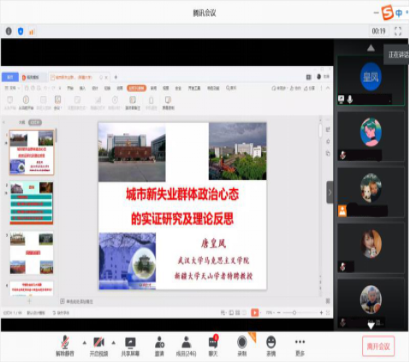The height and width of the screenshot is (363, 410).
Task: Expand video options arrow beside camera
Action: click(x=113, y=342)
